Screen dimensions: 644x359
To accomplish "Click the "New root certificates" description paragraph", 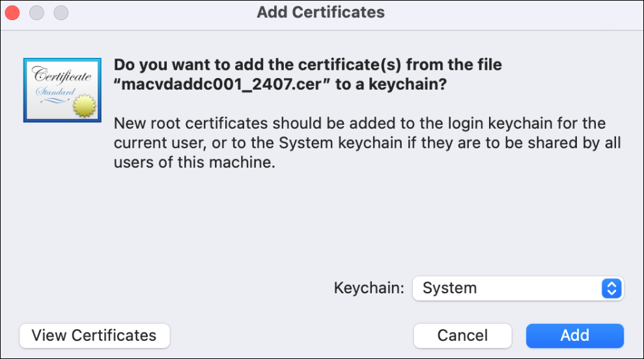I will click(x=359, y=143).
